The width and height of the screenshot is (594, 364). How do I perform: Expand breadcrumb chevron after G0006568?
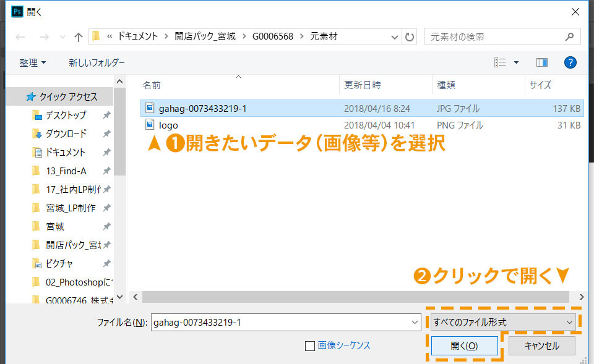point(302,36)
